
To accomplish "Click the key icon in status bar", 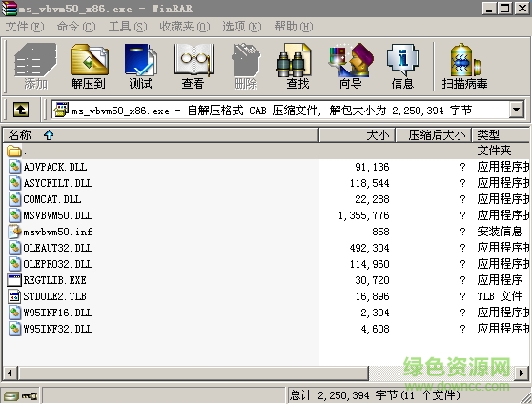I will [x=30, y=395].
